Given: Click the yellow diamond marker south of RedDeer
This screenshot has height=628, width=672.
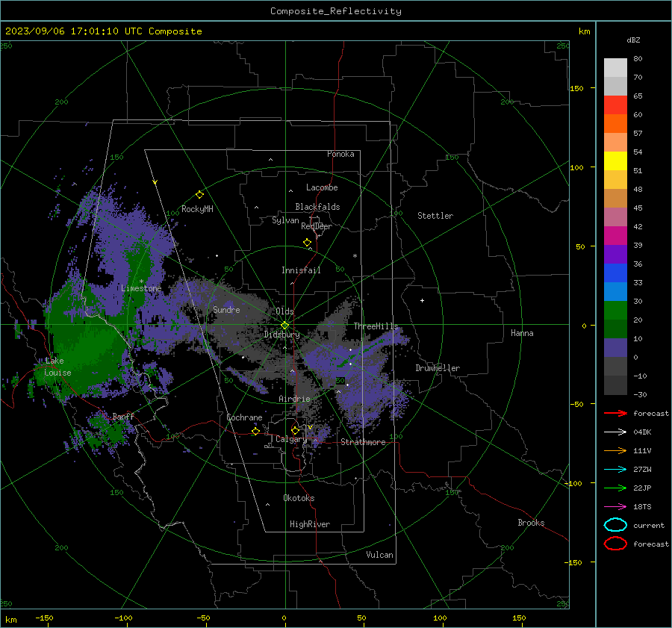Looking at the screenshot, I should tap(308, 243).
